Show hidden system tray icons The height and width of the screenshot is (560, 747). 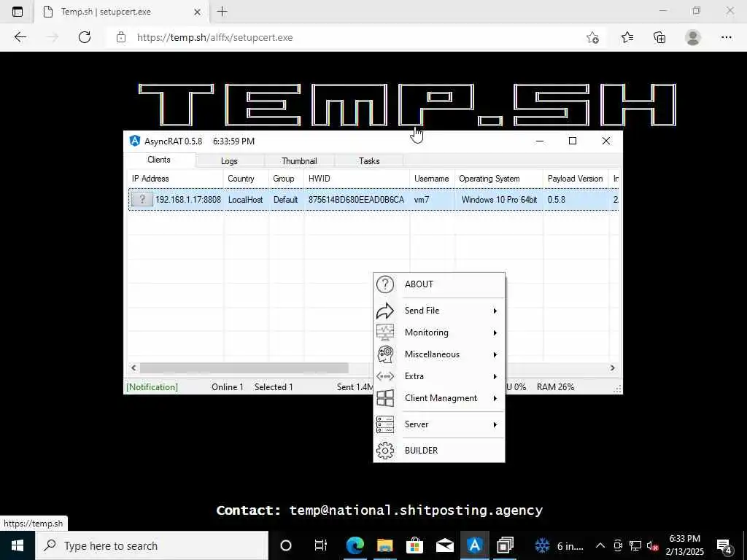coord(600,545)
